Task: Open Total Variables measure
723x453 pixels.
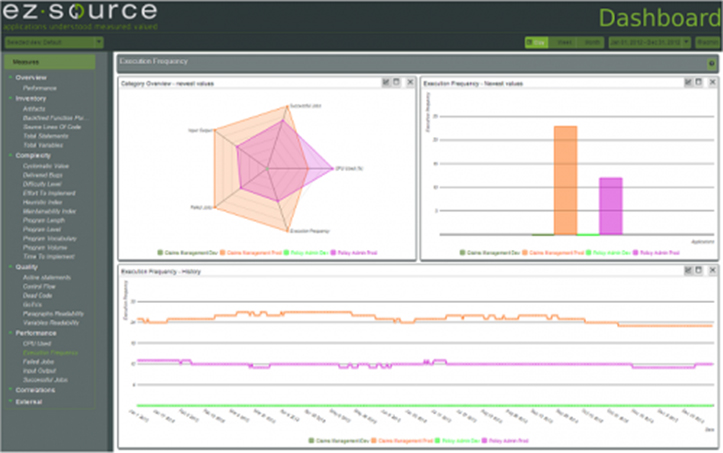Action: coord(43,145)
